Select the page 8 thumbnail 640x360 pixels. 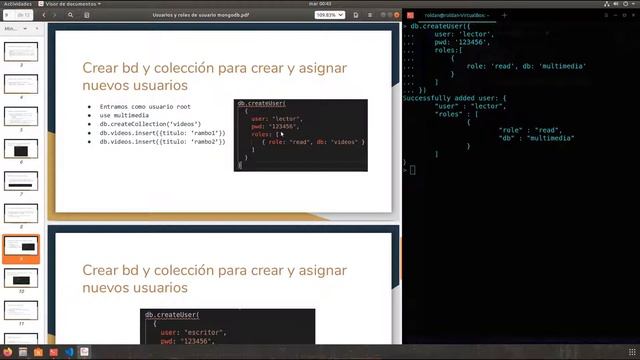click(x=21, y=213)
